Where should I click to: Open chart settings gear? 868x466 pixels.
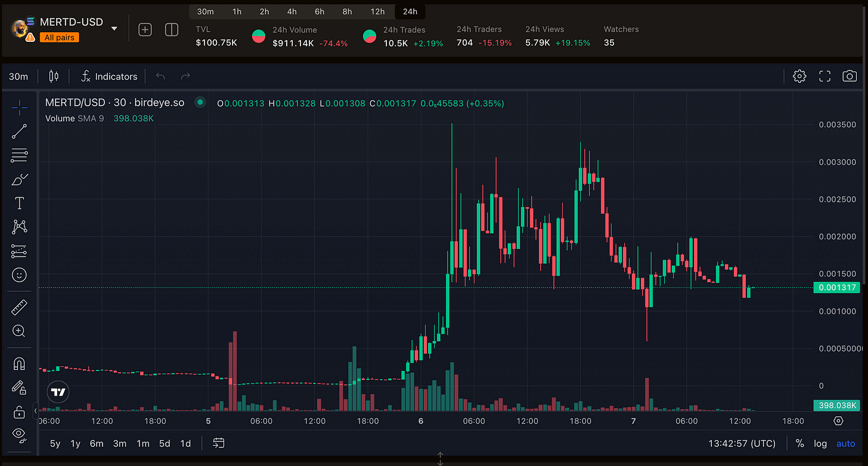pos(799,76)
